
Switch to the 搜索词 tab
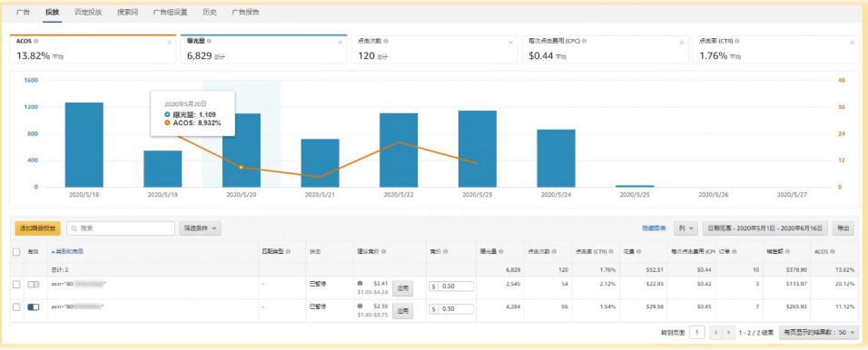tap(127, 12)
